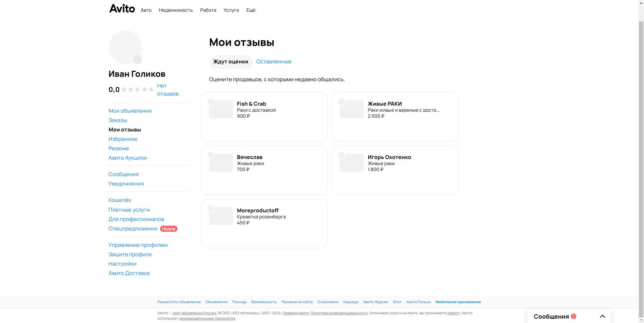Open the Недвижимость category

[x=176, y=10]
